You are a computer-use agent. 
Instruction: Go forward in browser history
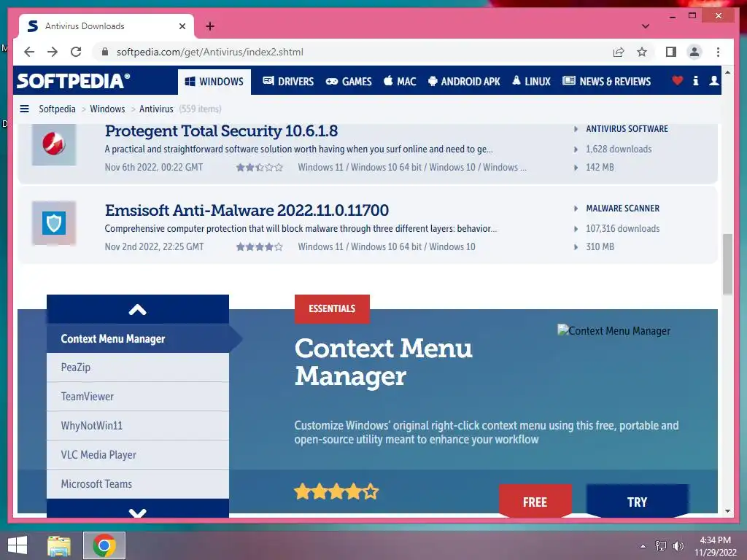53,52
